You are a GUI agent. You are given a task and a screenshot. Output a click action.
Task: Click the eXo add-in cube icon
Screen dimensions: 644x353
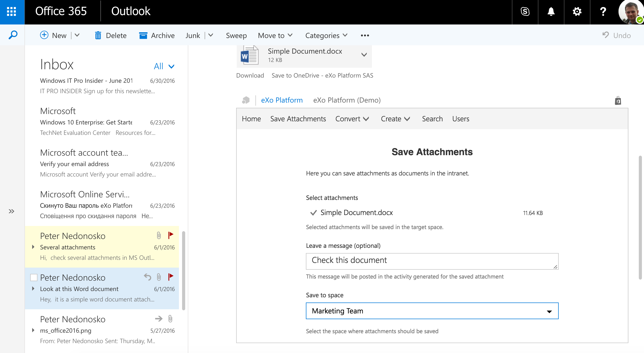[x=246, y=100]
